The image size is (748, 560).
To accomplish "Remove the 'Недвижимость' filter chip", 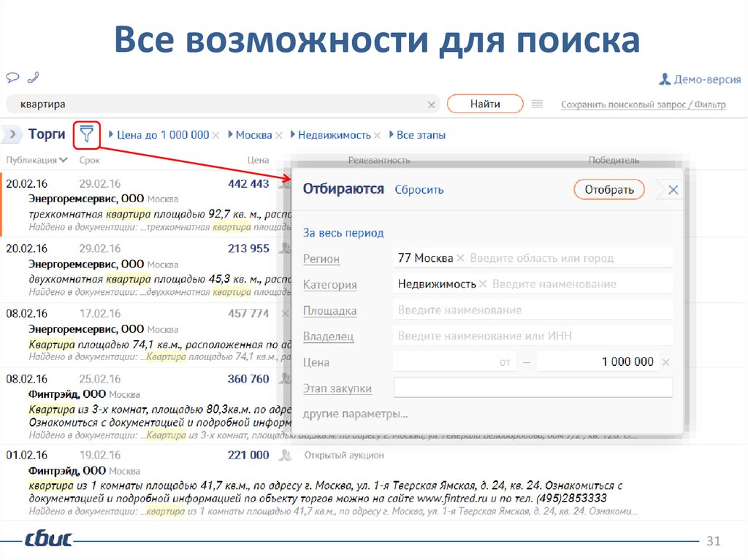I will (378, 135).
